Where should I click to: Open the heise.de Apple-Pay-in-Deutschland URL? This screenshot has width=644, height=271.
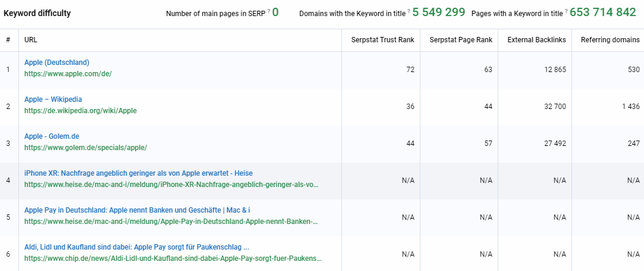171,222
